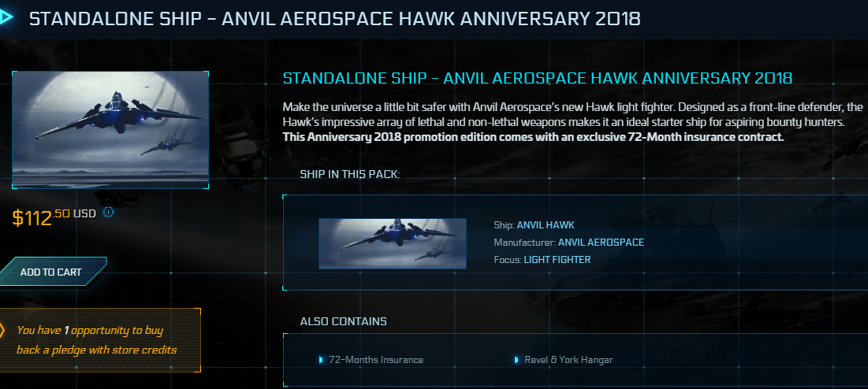Image resolution: width=868 pixels, height=389 pixels.
Task: Click the yellow chevron in the buy-back notice
Action: click(x=4, y=330)
